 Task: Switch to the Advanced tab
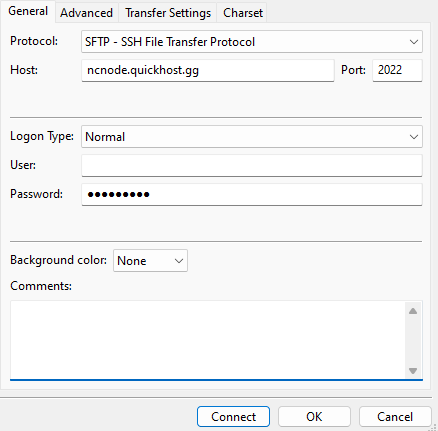pyautogui.click(x=86, y=13)
